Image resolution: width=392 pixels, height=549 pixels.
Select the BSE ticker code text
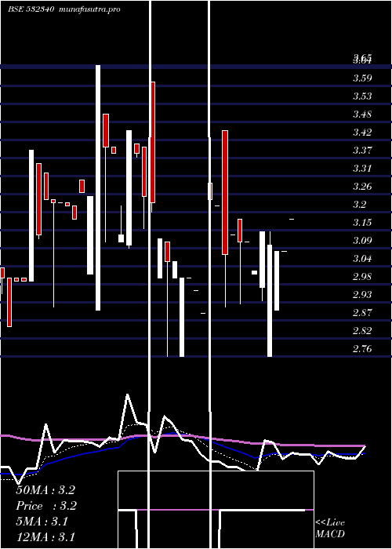coord(31,9)
